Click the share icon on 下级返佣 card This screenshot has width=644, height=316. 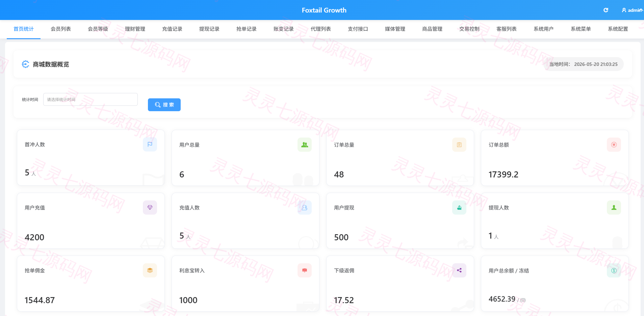[x=459, y=270]
